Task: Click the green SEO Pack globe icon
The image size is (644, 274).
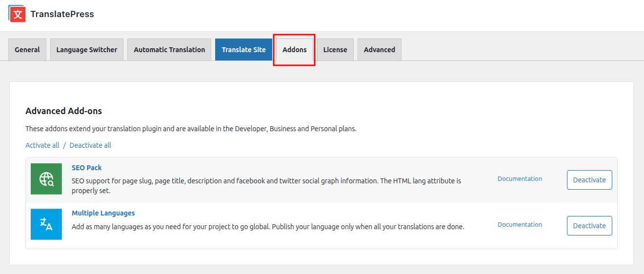Action: [46, 179]
